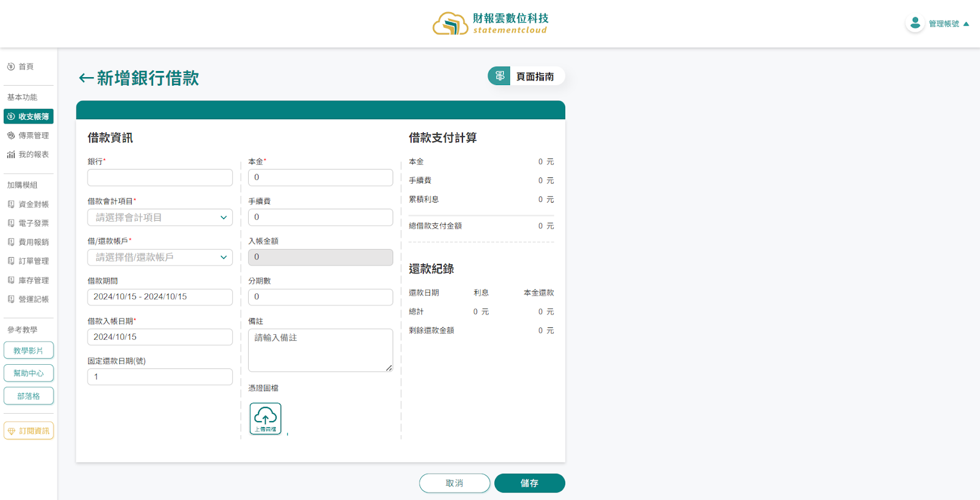Click the 取消 button
Screen dimensions: 980x500
click(x=454, y=483)
